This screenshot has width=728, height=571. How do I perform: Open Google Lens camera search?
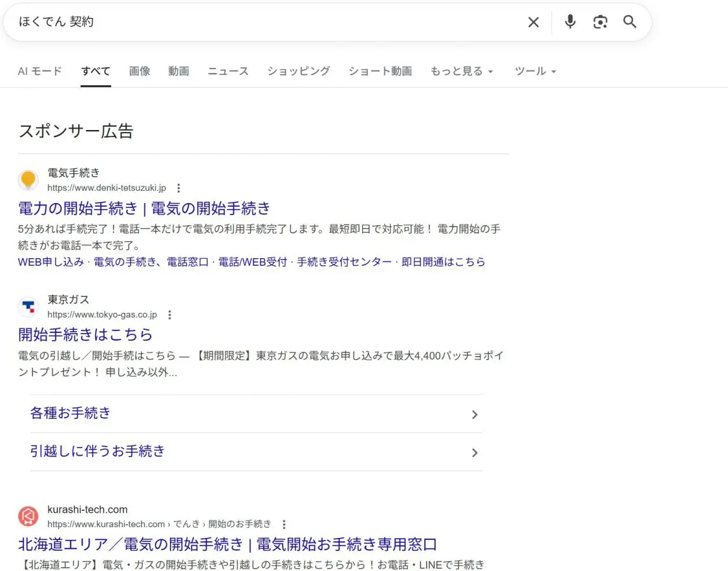[x=600, y=22]
